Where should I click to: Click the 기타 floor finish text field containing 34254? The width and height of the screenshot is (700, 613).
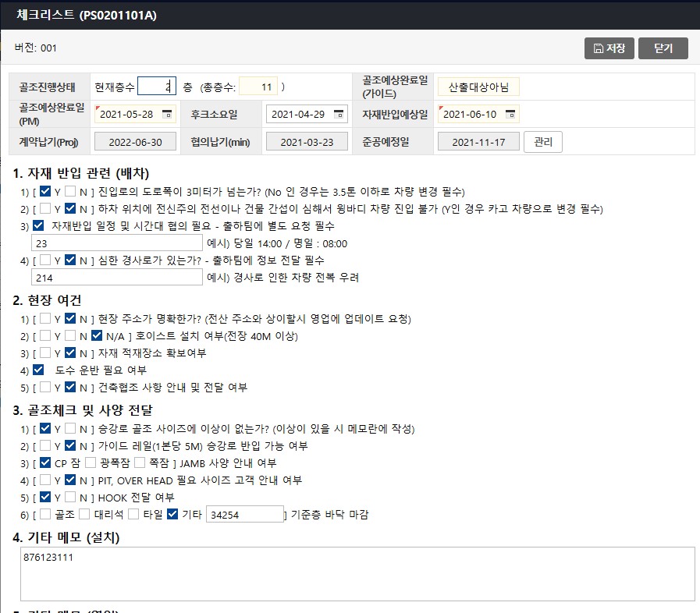pyautogui.click(x=244, y=514)
